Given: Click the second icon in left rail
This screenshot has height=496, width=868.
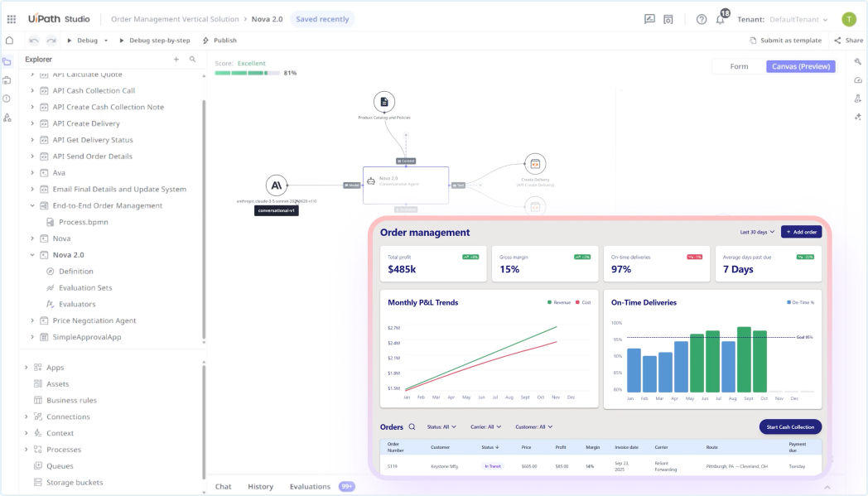Looking at the screenshot, I should [x=7, y=80].
